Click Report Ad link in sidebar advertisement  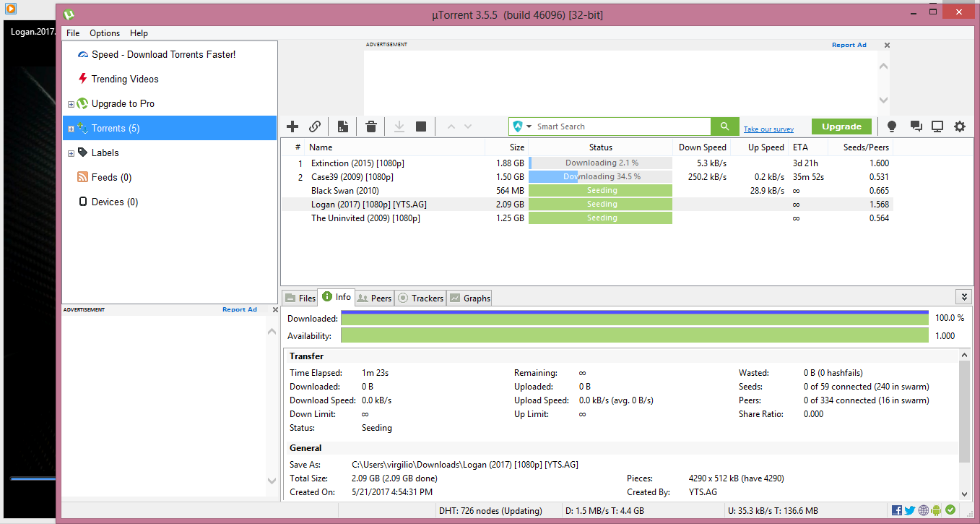tap(240, 309)
